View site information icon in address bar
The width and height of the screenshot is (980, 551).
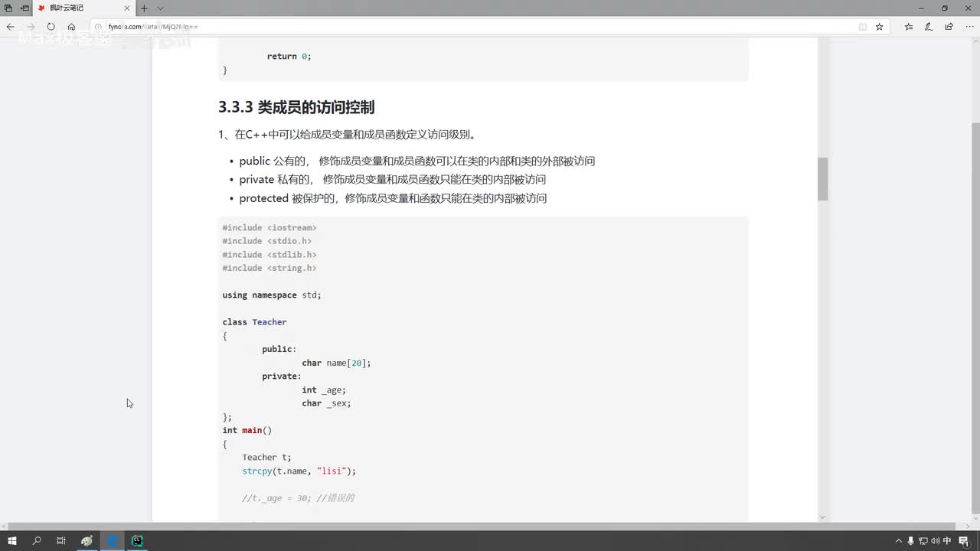point(98,26)
